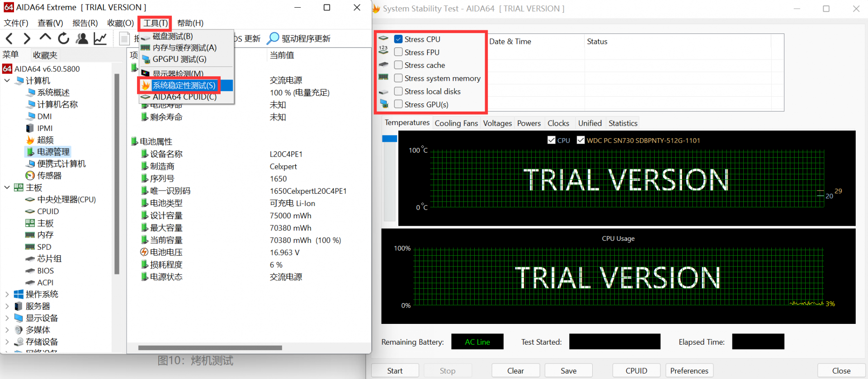Screen dimensions: 868x379
Task: Click the user profile toolbar icon
Action: pos(82,39)
